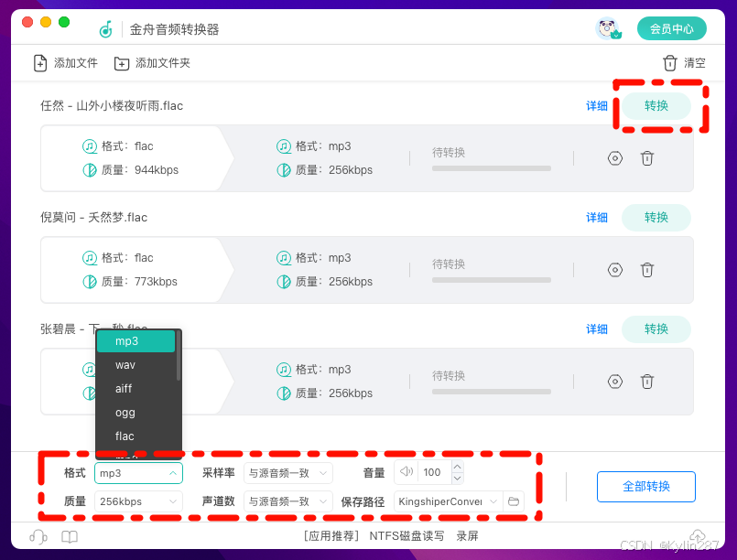Open the 声道数 channels dropdown
Viewport: 737px width, 560px height.
pyautogui.click(x=287, y=501)
